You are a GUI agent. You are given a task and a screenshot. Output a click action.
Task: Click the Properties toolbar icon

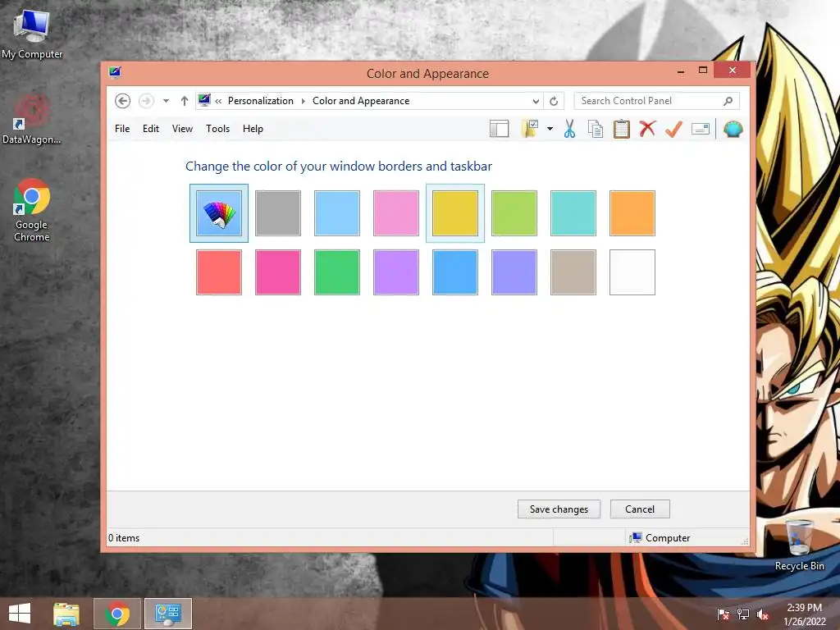tap(701, 129)
